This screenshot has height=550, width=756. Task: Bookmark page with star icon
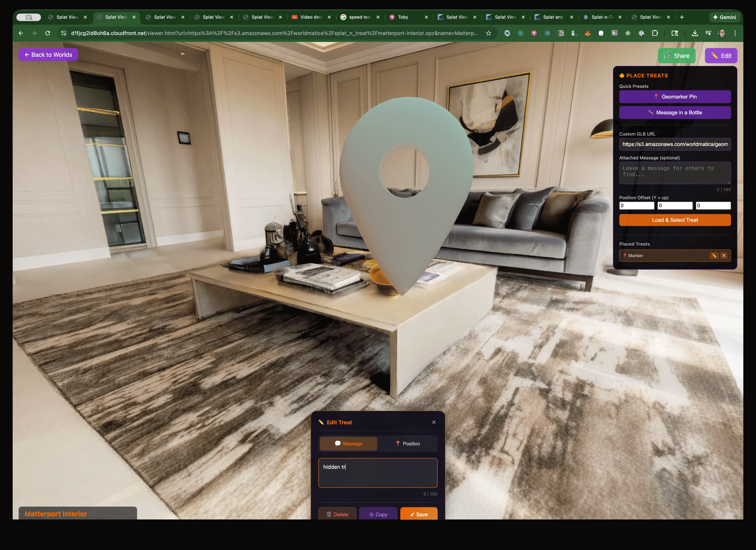[x=488, y=33]
